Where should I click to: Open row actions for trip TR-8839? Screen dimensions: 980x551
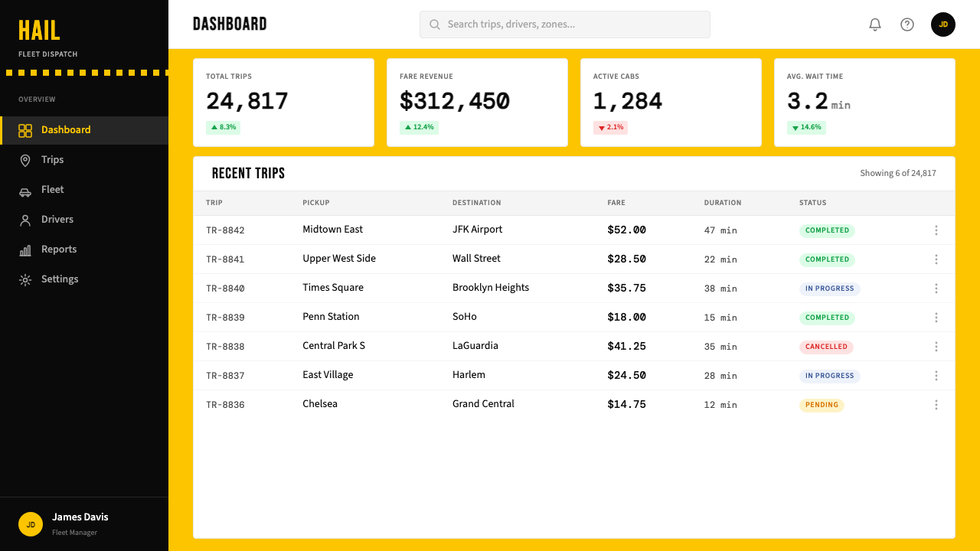(x=936, y=318)
